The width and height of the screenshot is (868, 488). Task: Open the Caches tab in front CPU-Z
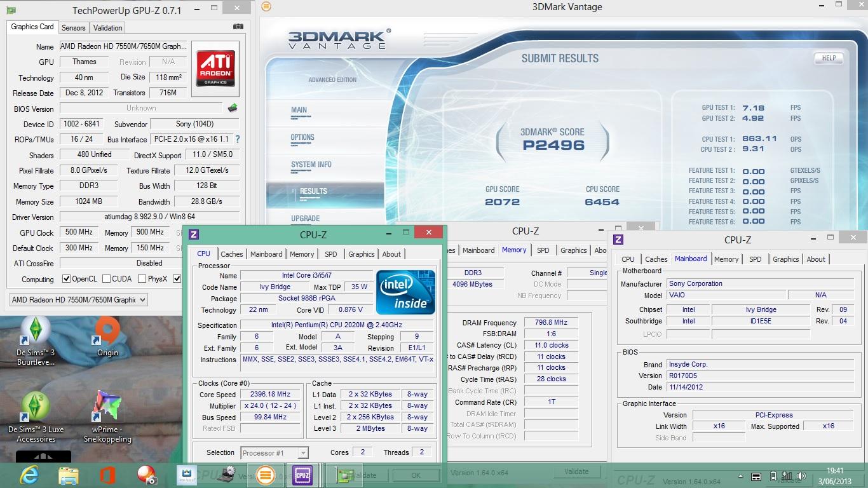click(232, 254)
